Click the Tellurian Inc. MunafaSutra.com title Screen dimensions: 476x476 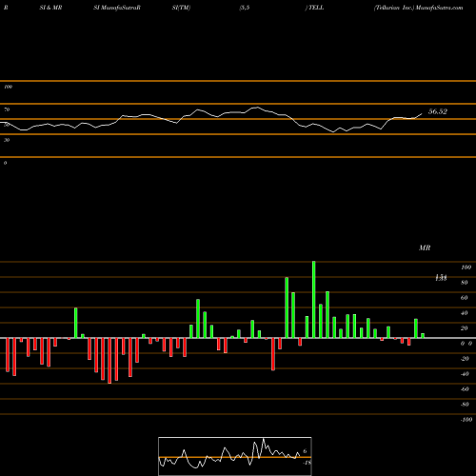(418, 8)
